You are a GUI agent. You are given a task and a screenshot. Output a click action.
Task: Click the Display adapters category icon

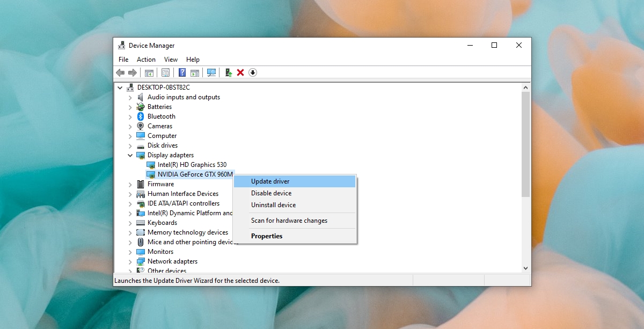141,155
